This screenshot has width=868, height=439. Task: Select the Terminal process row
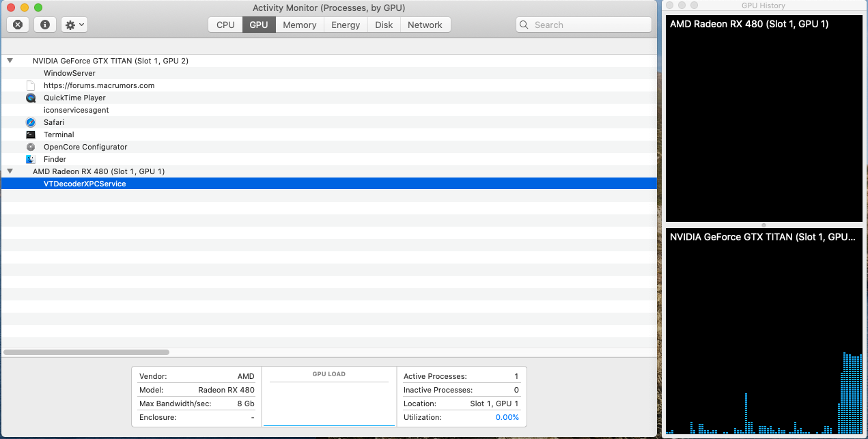(329, 134)
